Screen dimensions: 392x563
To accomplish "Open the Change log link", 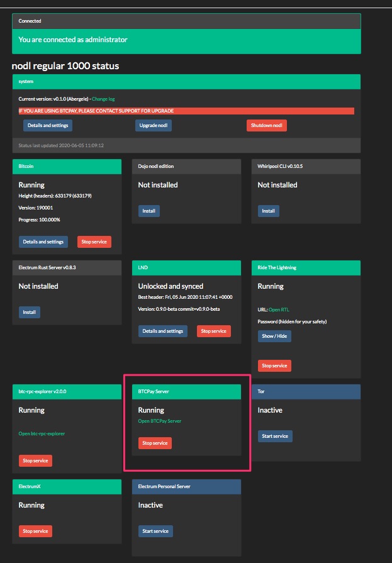I will 103,99.
